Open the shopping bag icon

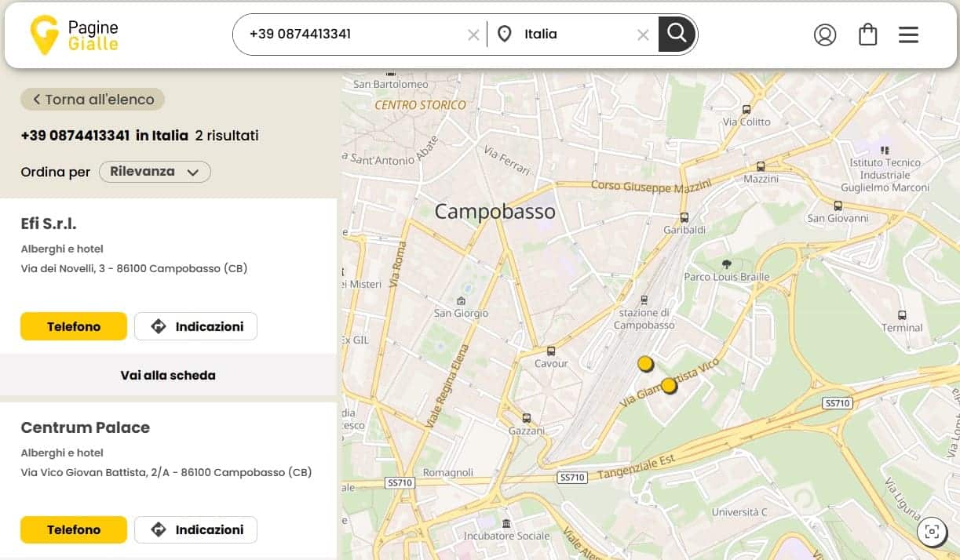click(x=867, y=35)
